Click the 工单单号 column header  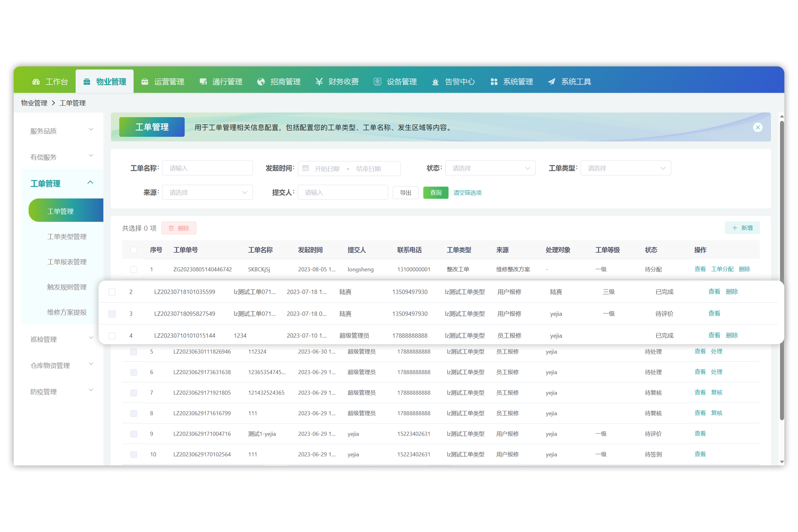click(x=186, y=250)
